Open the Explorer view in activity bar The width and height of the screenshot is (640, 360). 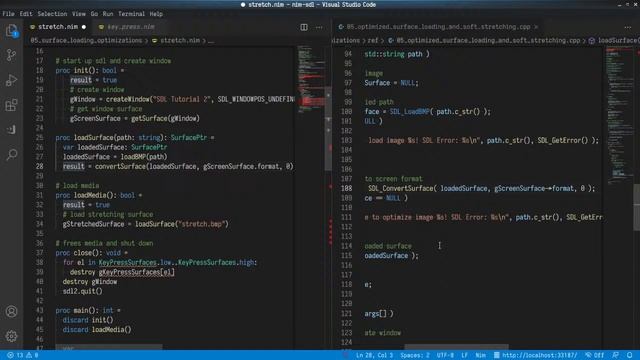[x=11, y=31]
